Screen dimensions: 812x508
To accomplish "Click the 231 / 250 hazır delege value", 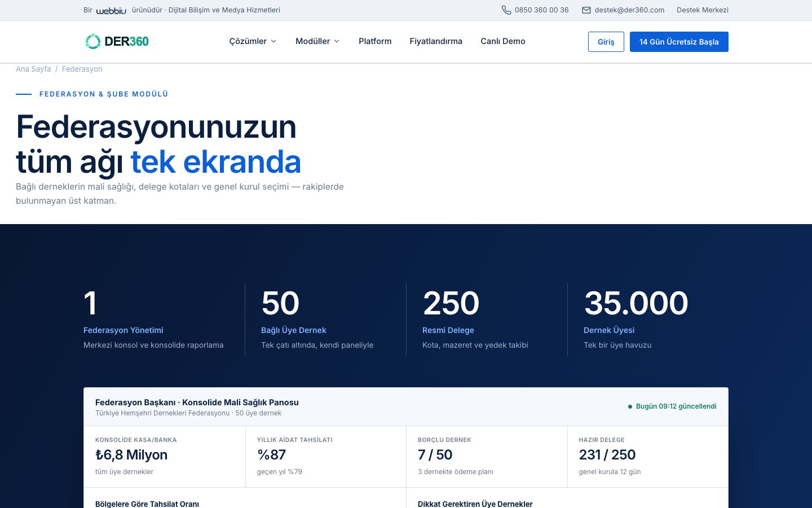I will 607,455.
